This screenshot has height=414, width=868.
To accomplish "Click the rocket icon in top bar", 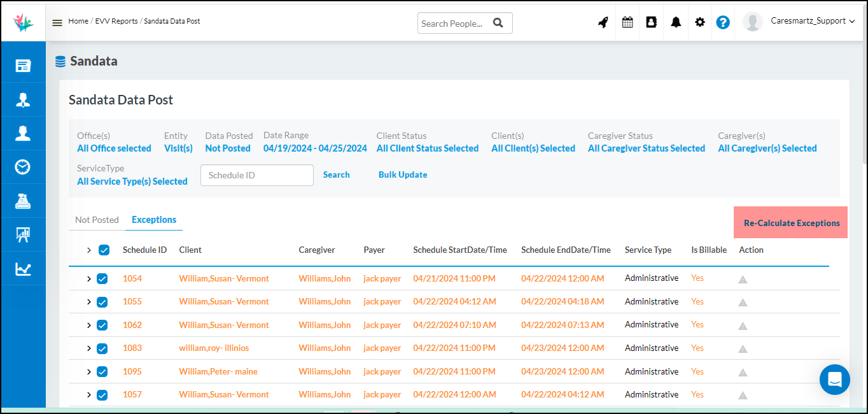I will 603,22.
